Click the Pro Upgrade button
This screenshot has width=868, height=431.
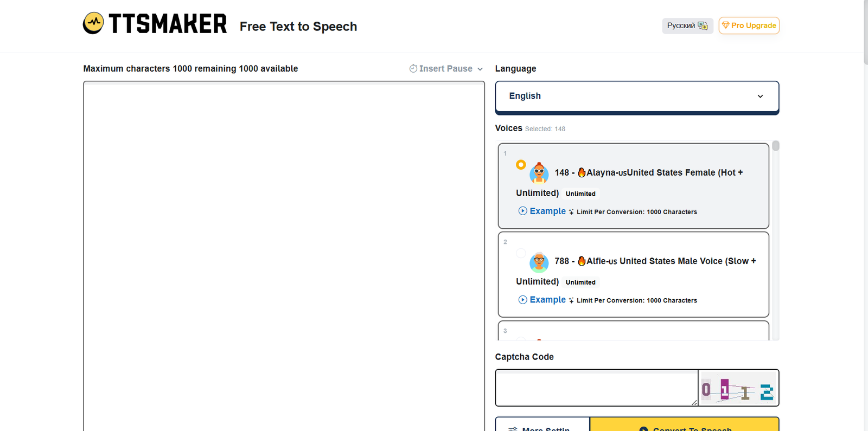click(x=749, y=25)
